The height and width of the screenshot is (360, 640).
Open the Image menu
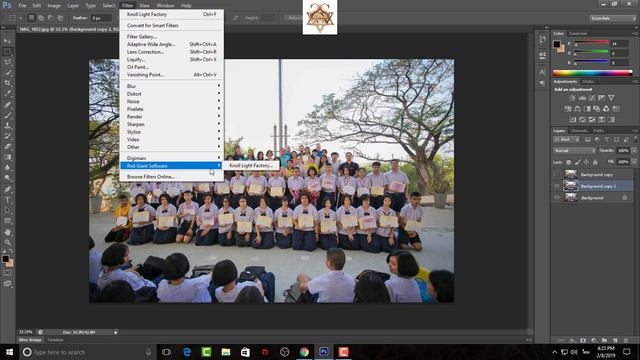tap(53, 6)
